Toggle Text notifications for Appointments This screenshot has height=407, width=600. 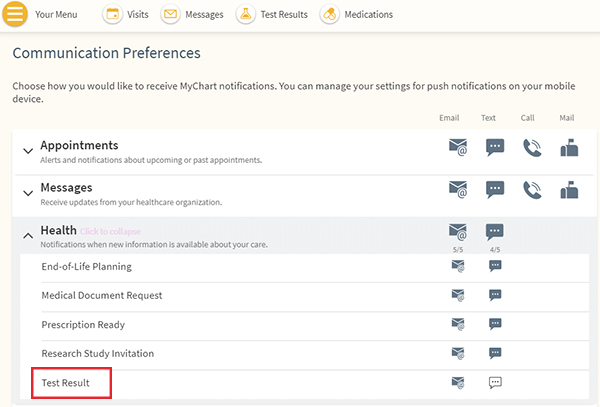[495, 147]
